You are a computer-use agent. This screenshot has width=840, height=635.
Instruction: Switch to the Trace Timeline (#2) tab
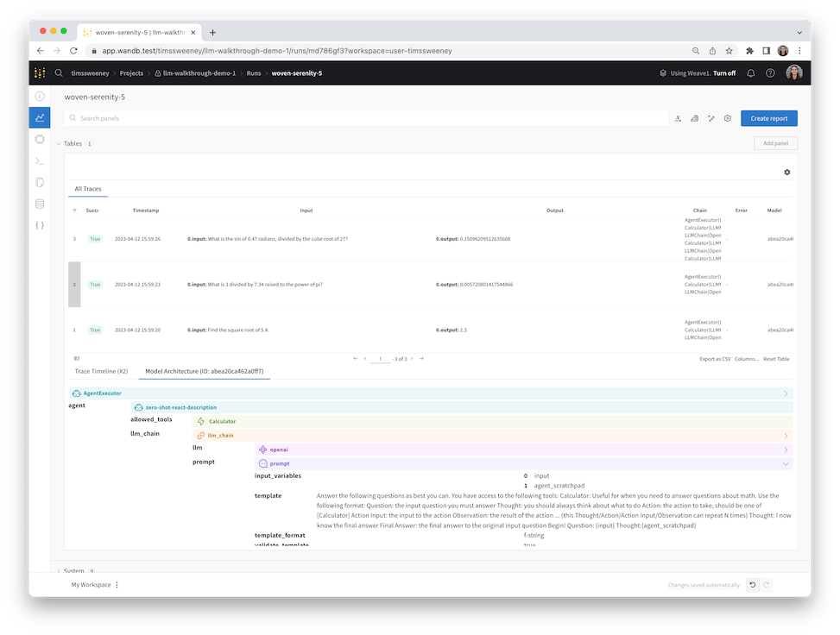click(x=102, y=371)
